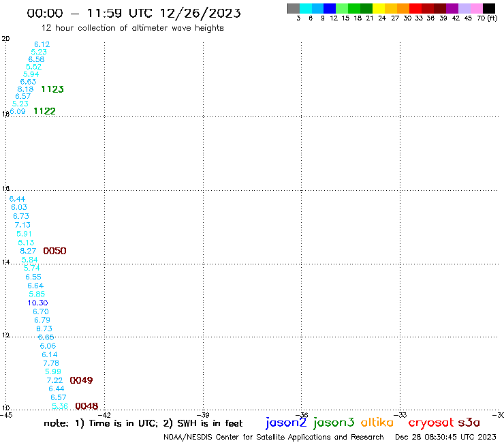The image size is (504, 443).
Task: Click the 6.55 wave height value
Action: 33,277
